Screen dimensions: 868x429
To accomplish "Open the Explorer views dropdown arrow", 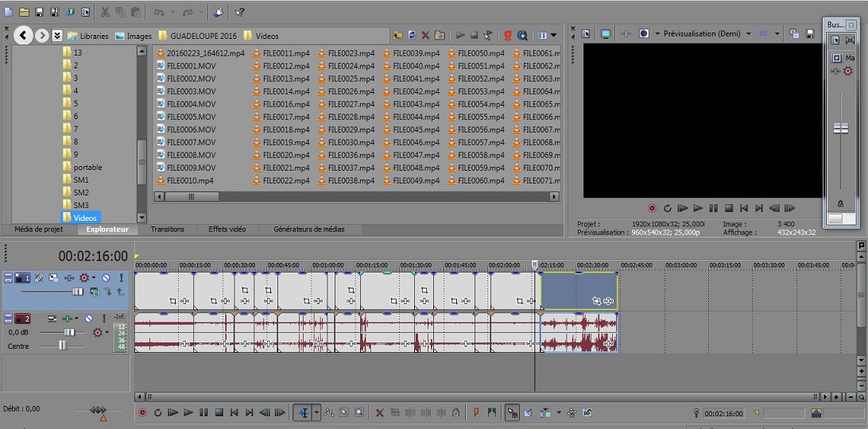I will click(554, 35).
